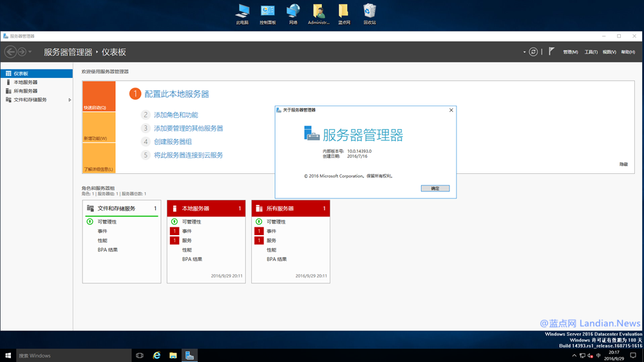Viewport: 644px width, 362px height.
Task: Open the Action Center notification icon
Action: 633,356
